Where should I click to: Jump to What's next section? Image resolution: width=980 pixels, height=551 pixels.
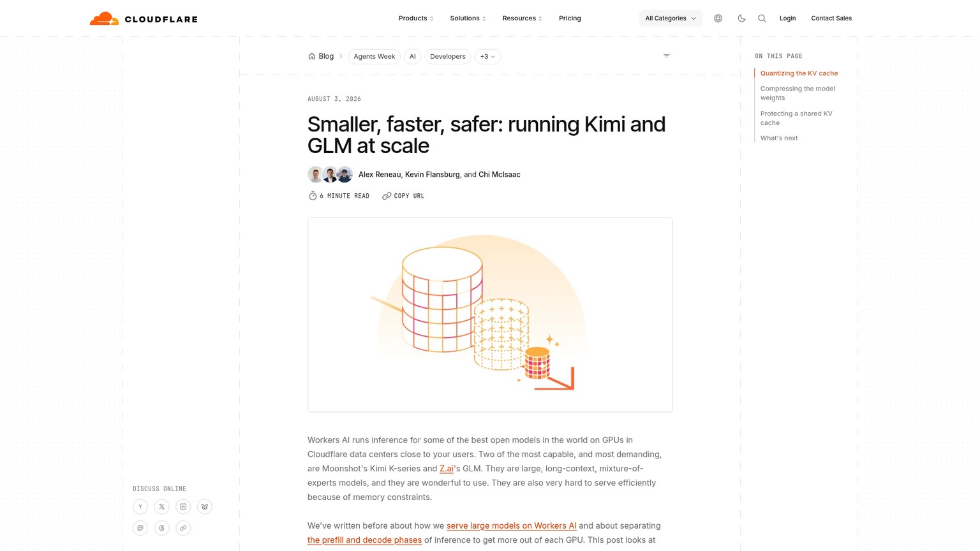pos(779,138)
